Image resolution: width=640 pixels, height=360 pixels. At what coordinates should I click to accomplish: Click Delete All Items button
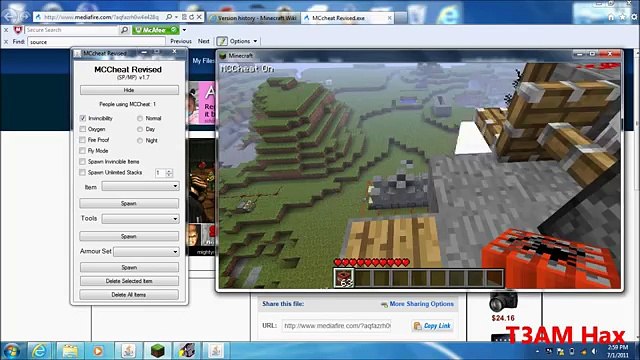click(129, 295)
